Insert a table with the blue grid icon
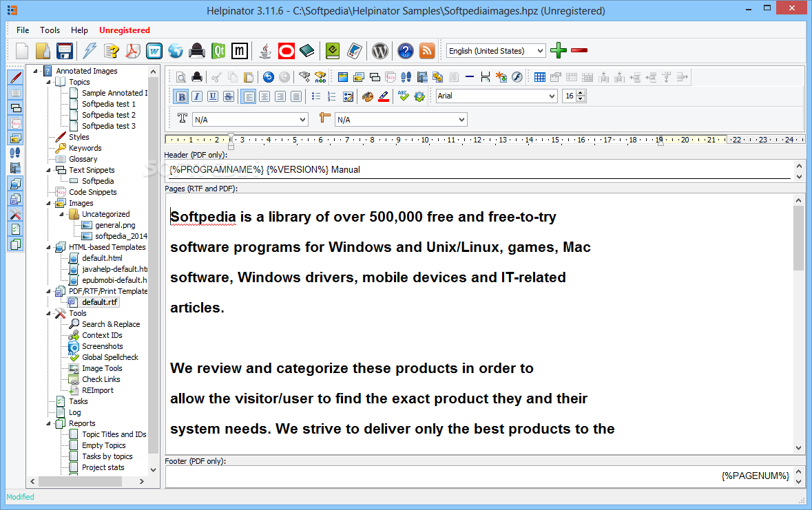This screenshot has height=510, width=812. point(539,77)
